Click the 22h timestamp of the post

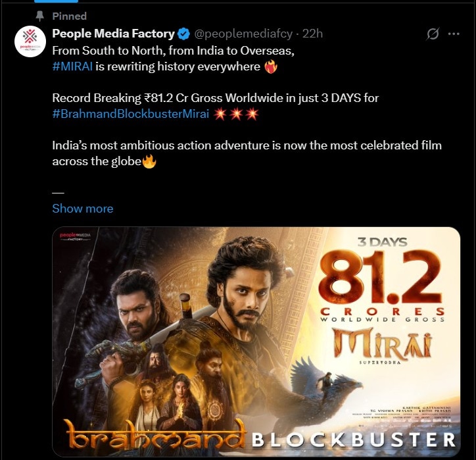[x=312, y=34]
